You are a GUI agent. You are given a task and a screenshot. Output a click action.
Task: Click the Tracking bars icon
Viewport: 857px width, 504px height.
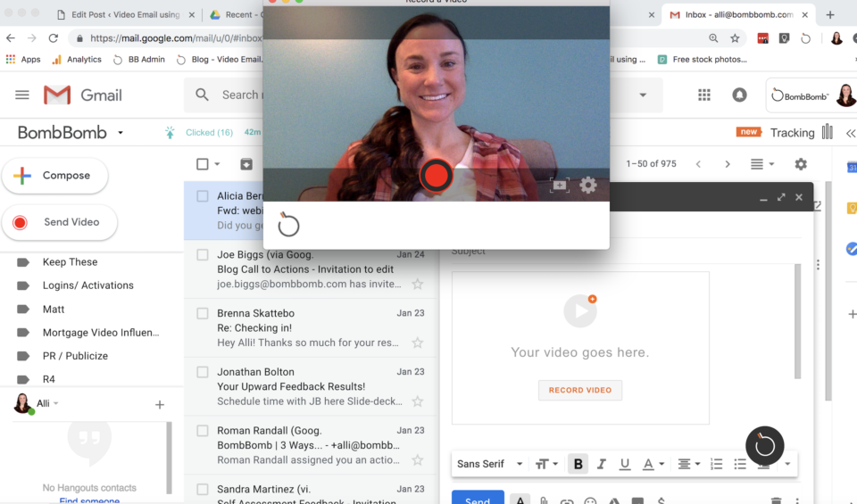(828, 132)
